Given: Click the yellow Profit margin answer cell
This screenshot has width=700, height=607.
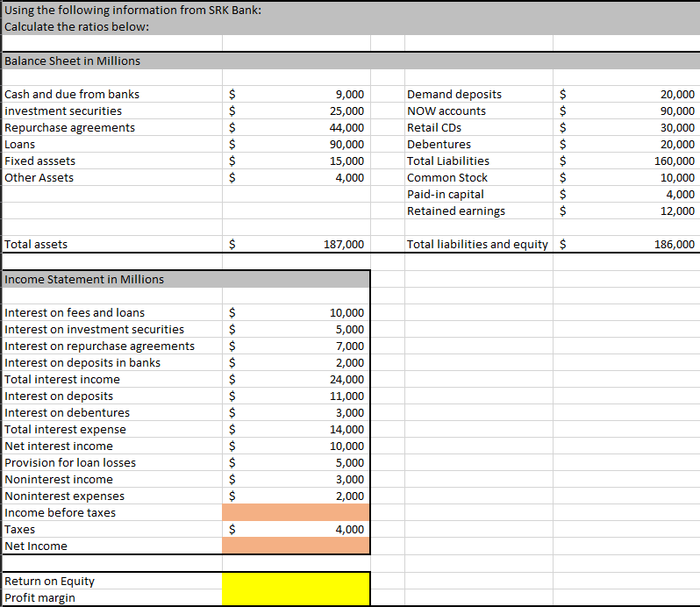Looking at the screenshot, I should click(296, 597).
